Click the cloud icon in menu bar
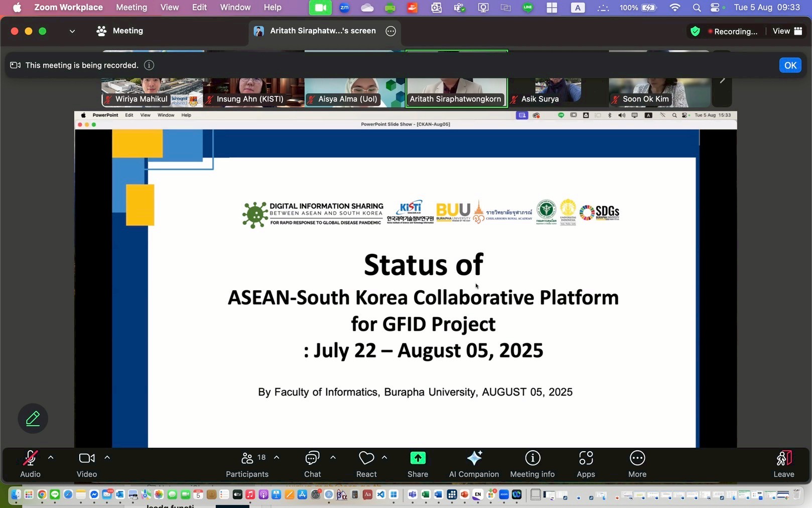812x508 pixels. coord(367,8)
